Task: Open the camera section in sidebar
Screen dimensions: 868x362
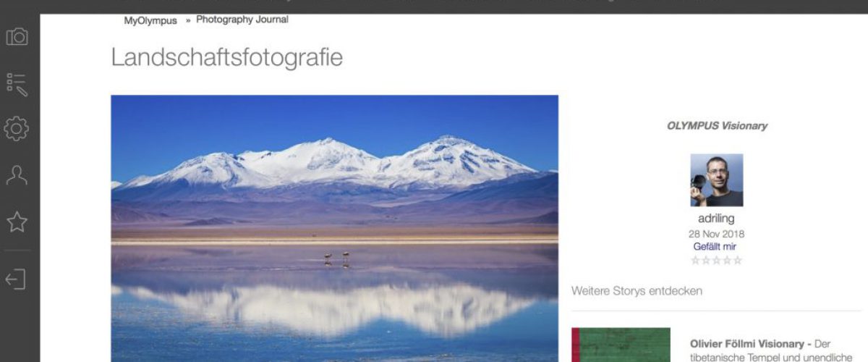Action: coord(17,37)
